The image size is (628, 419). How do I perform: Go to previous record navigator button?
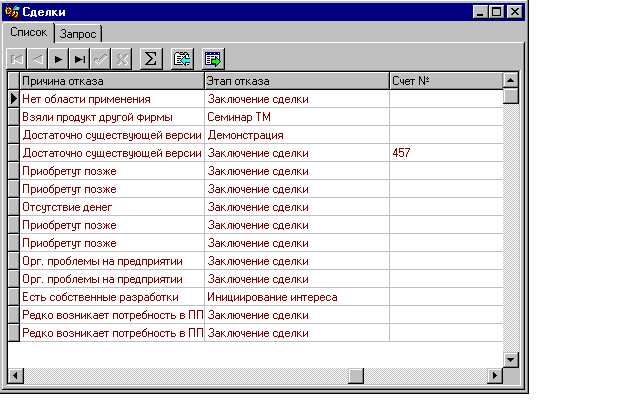(38, 59)
